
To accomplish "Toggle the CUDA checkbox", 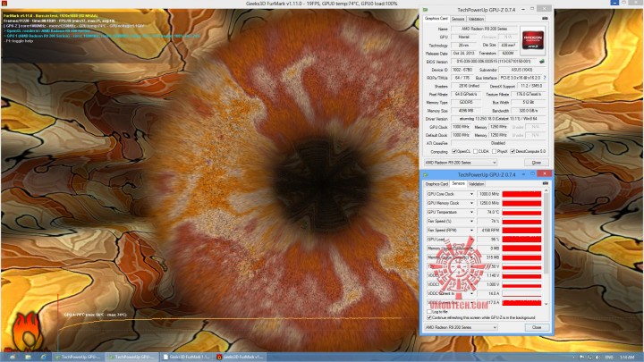I will 475,151.
